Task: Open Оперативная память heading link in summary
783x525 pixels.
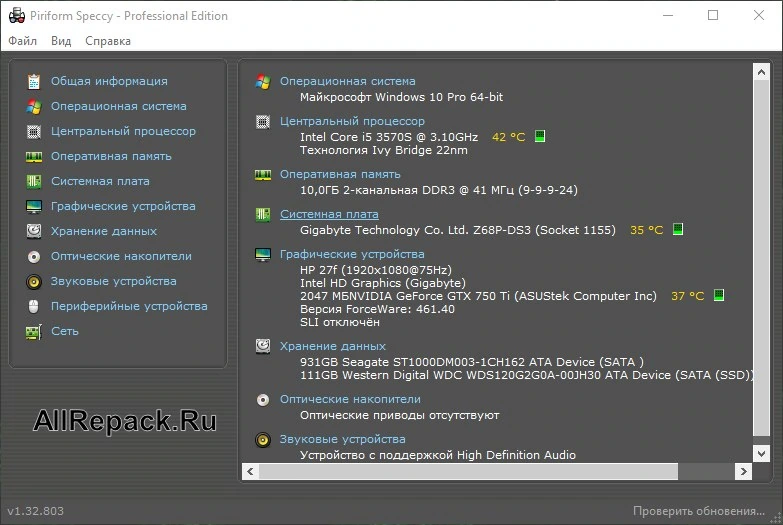Action: coord(340,174)
